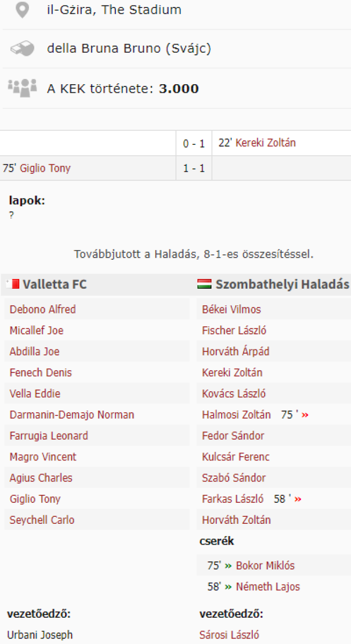Open Giglio Tony in goals table
The width and height of the screenshot is (351, 644).
tap(45, 169)
